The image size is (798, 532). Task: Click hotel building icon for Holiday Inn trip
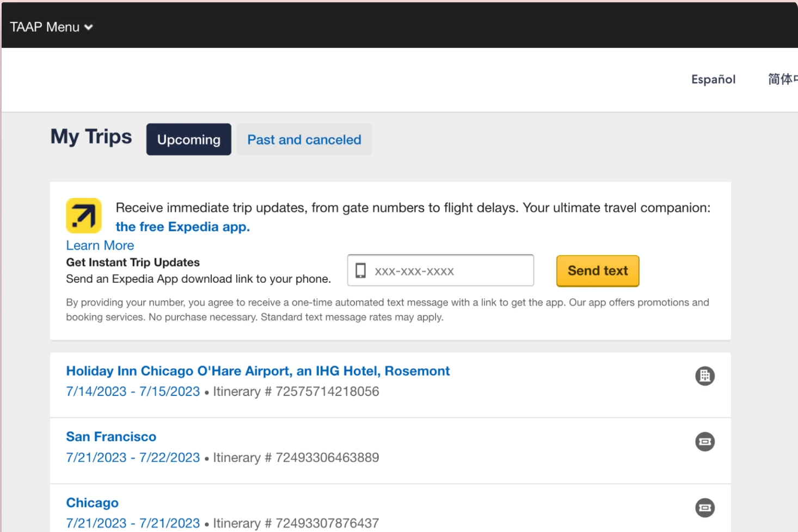[x=705, y=376]
